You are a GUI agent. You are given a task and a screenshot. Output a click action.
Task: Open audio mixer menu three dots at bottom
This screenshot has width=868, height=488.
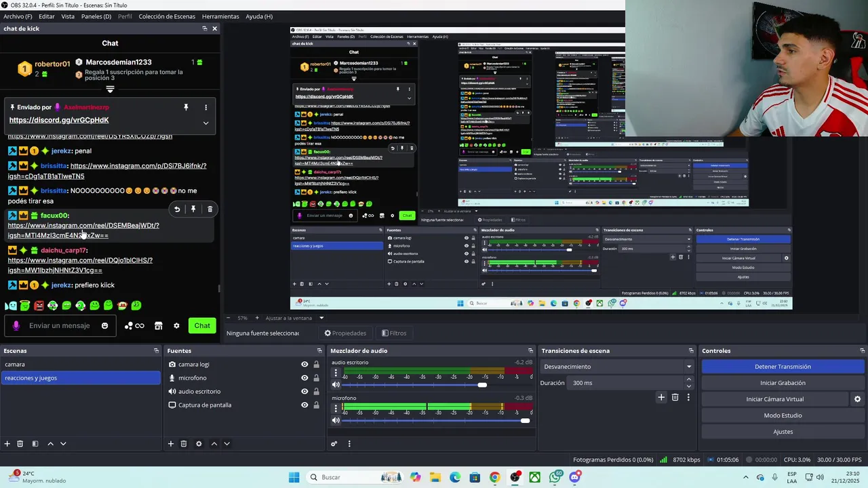click(x=349, y=444)
